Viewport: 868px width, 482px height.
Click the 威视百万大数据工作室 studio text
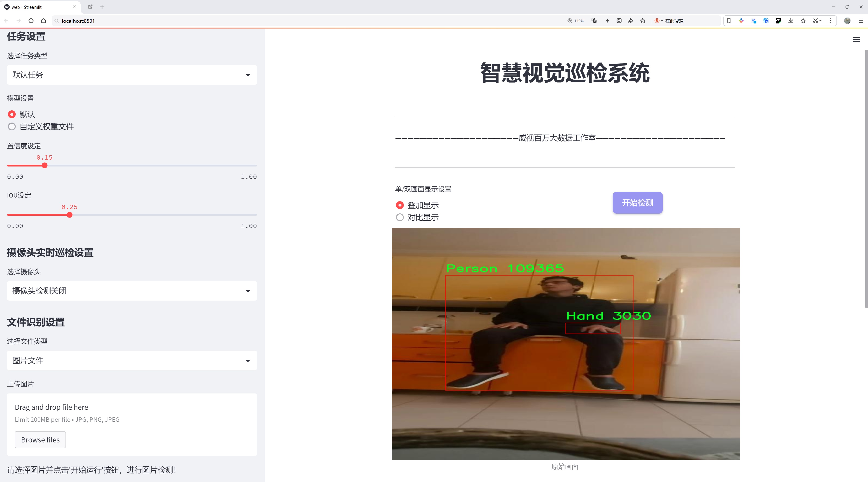pos(557,138)
